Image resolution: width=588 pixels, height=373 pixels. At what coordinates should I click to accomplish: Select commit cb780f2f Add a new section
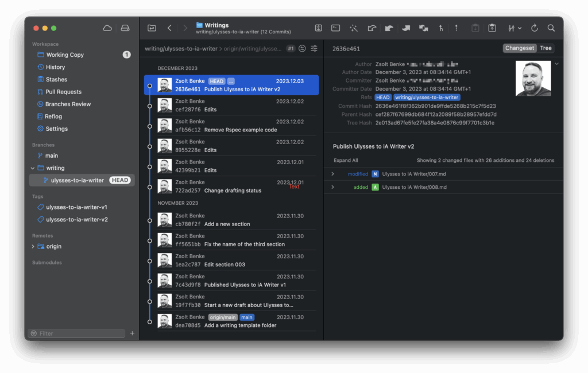[x=231, y=220]
